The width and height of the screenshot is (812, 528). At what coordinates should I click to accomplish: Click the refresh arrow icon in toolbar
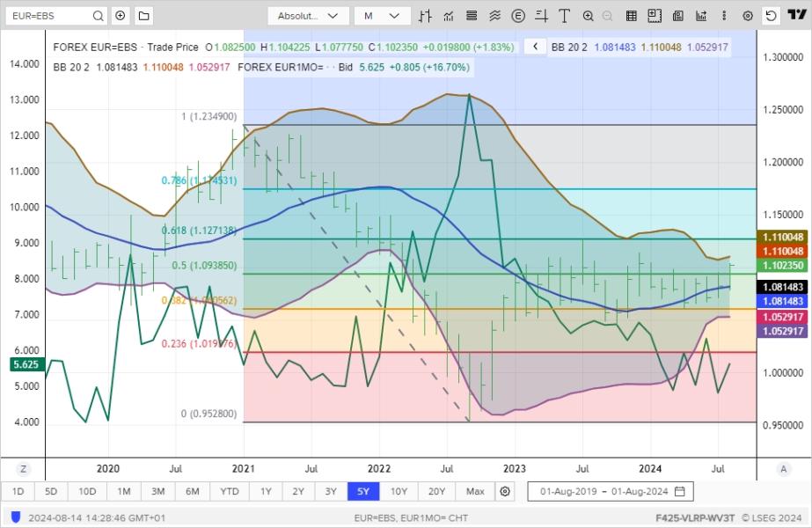(x=771, y=16)
